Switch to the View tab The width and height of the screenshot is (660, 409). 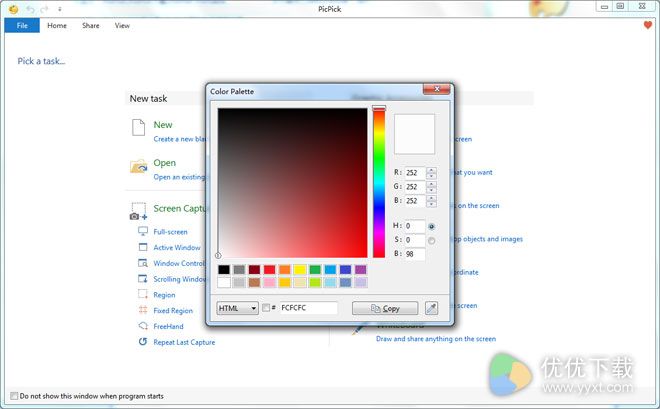click(122, 26)
